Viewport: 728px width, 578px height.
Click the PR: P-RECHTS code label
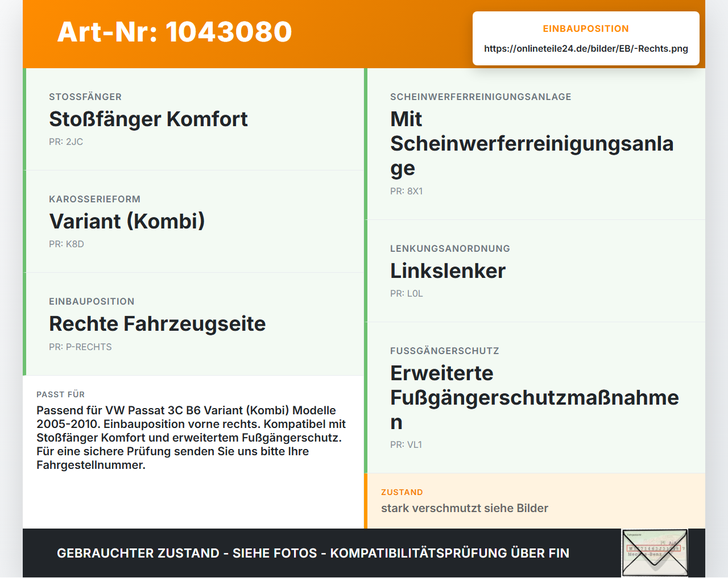point(80,347)
